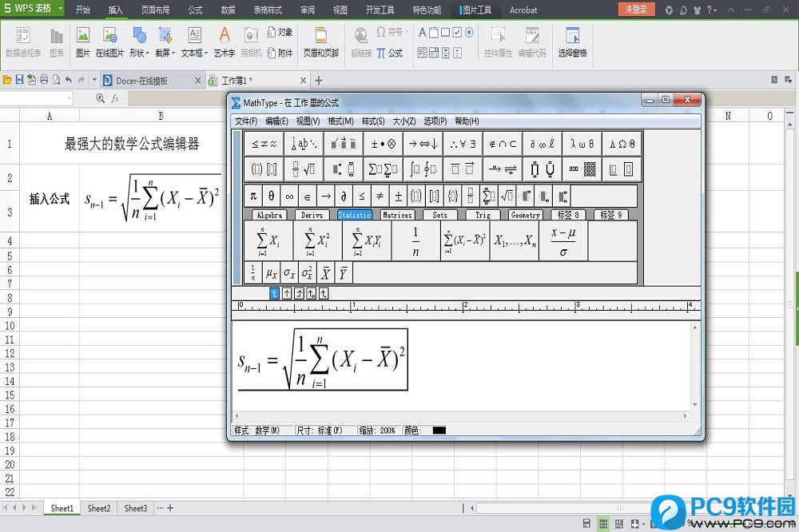Open the 数据透视表 (PivotTable) icon
The width and height of the screenshot is (799, 532).
coord(23,40)
